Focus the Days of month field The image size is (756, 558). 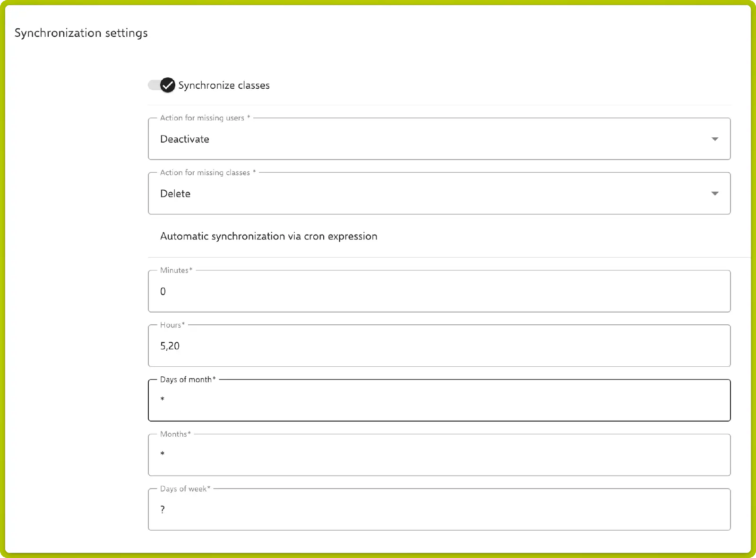(439, 400)
